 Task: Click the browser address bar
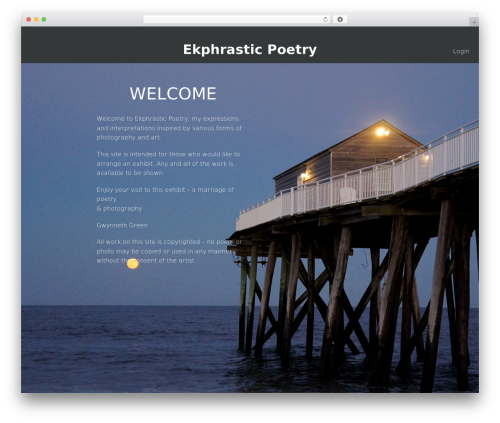pyautogui.click(x=236, y=19)
